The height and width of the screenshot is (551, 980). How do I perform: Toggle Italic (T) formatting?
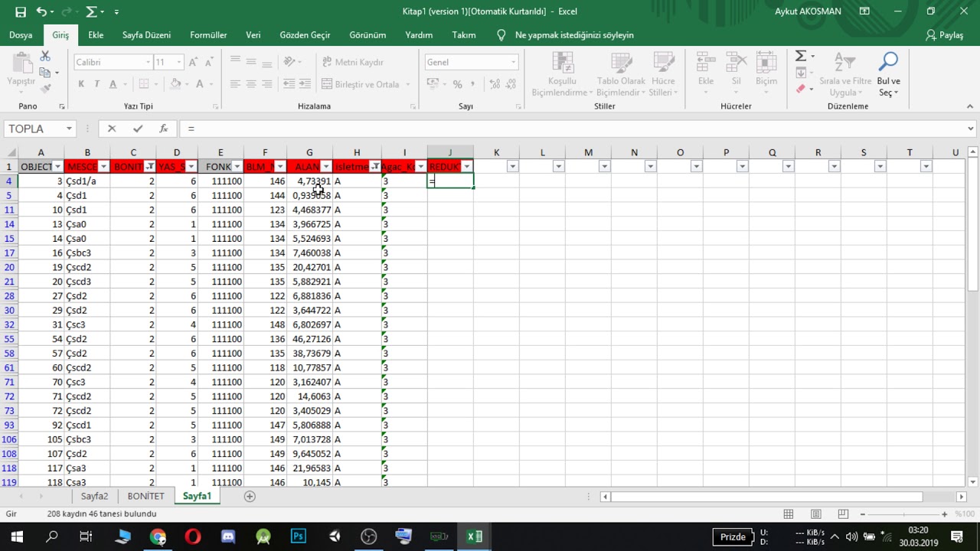(97, 84)
